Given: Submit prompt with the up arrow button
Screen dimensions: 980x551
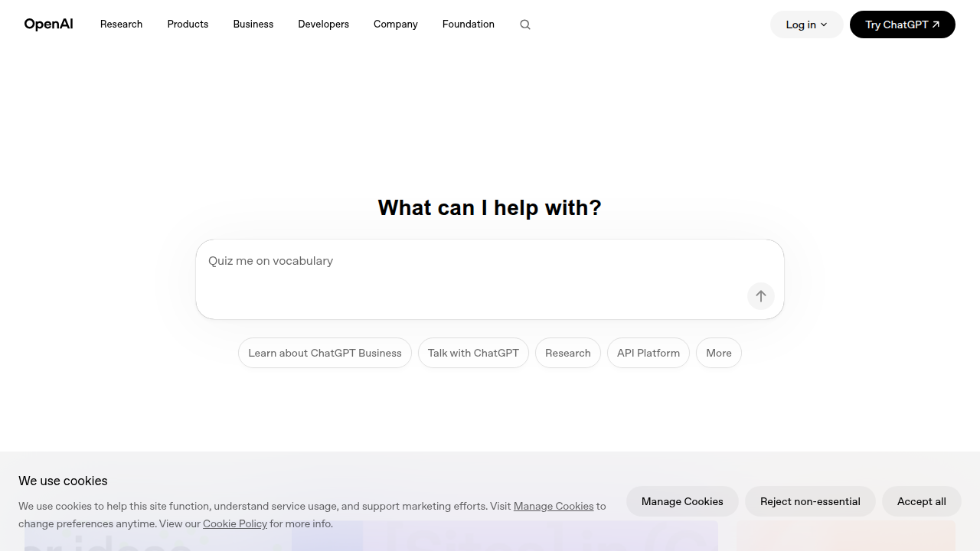Looking at the screenshot, I should point(761,296).
